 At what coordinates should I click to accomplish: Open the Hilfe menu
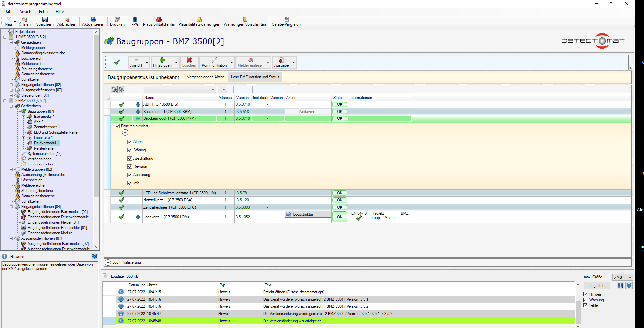[x=60, y=12]
